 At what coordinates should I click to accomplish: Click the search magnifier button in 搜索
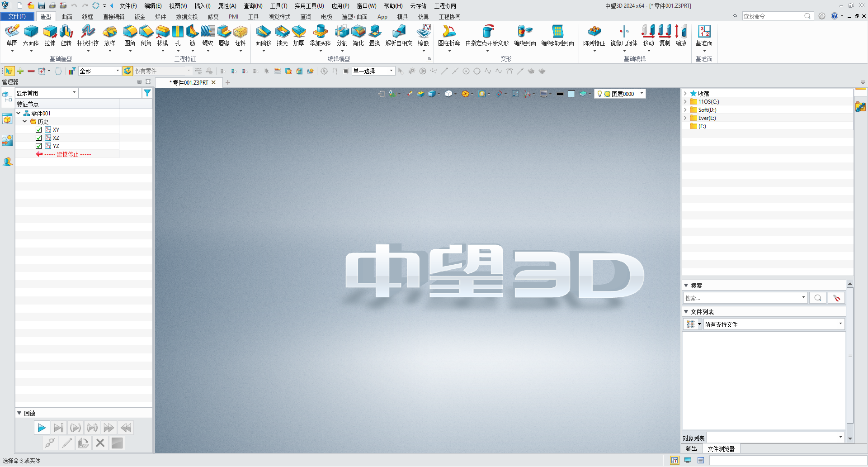coord(817,298)
